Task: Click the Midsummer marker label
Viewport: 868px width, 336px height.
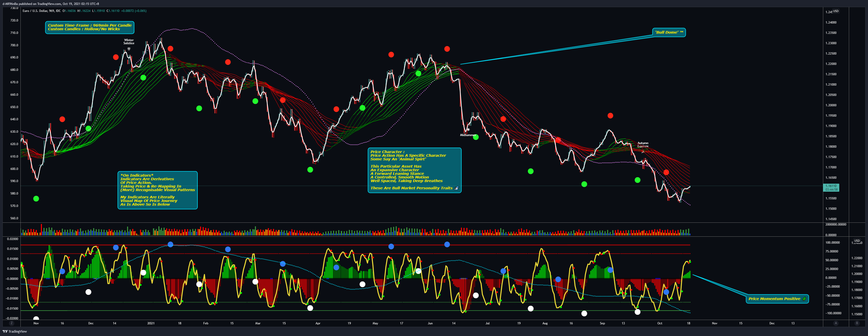Action: (468, 135)
